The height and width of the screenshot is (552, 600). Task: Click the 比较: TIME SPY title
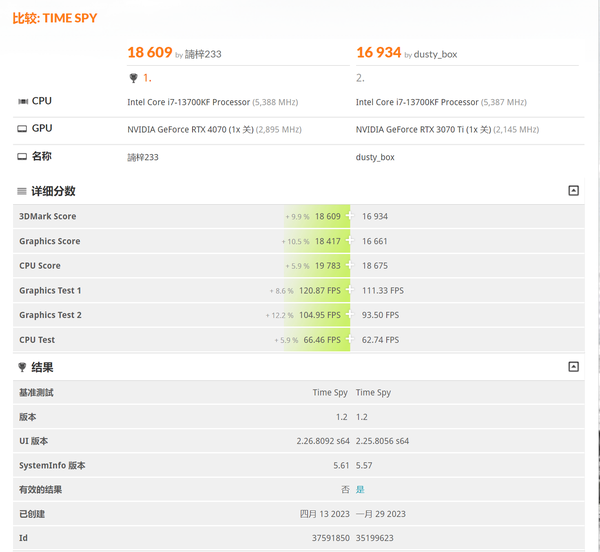click(55, 18)
